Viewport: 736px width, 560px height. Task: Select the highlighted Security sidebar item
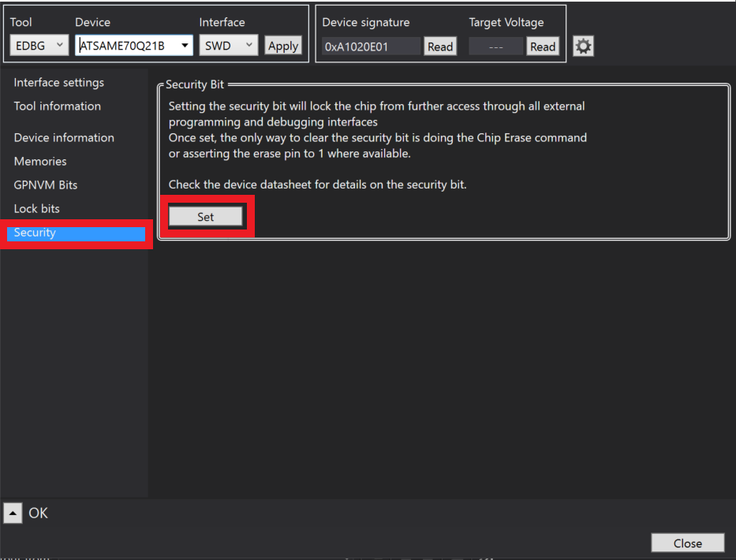[x=76, y=233]
